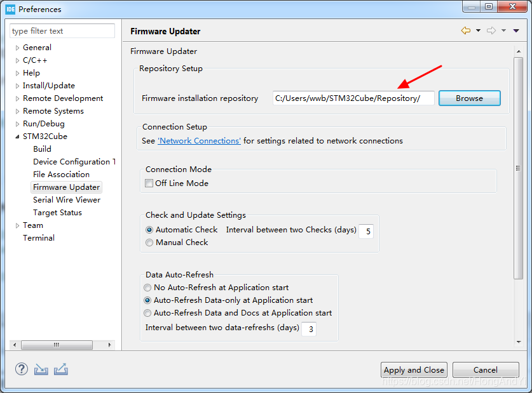Image resolution: width=532 pixels, height=393 pixels.
Task: Select the Manual Check radio button
Action: [149, 243]
